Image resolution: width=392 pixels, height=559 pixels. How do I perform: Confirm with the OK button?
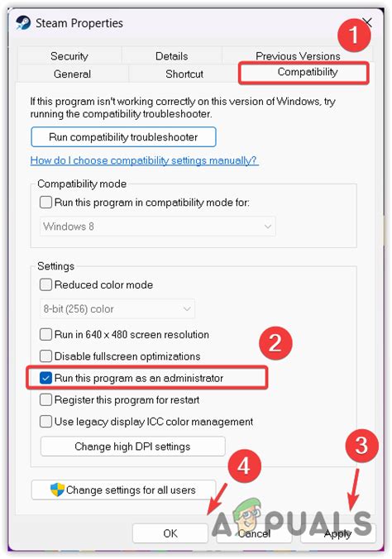170,533
